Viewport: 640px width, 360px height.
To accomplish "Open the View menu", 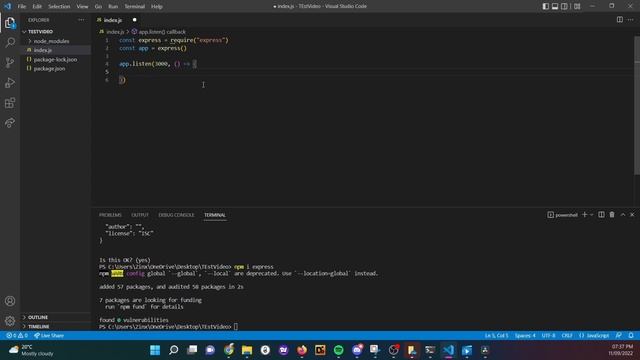I will point(82,6).
